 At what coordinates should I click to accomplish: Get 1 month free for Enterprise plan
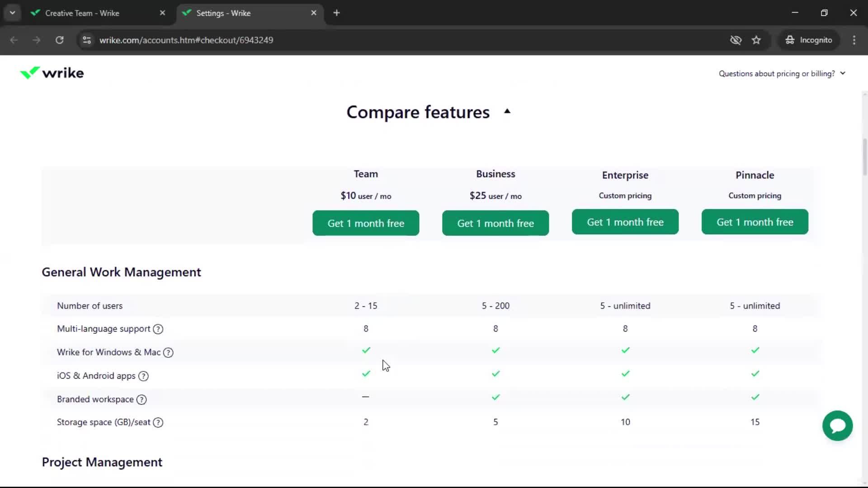click(x=625, y=222)
